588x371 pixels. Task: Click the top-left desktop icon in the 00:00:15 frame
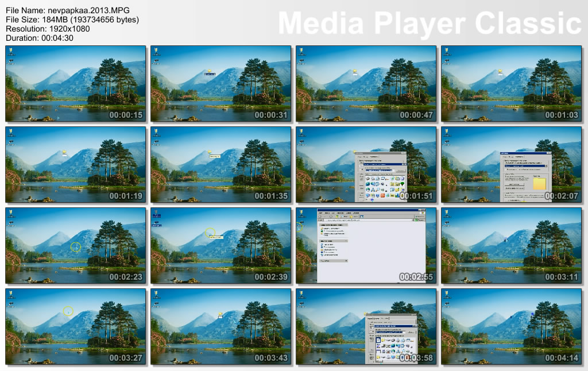point(11,52)
